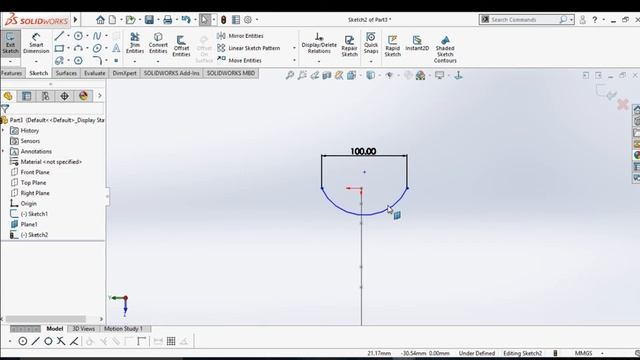The image size is (640, 360).
Task: Toggle Shaded Sketch Contours
Action: (445, 49)
